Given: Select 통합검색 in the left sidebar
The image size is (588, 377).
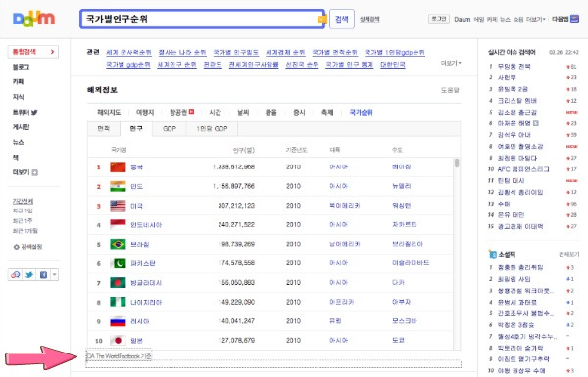Looking at the screenshot, I should click(x=33, y=52).
